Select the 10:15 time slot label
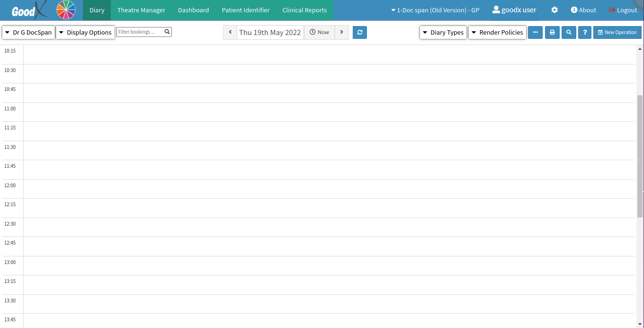 pos(10,51)
